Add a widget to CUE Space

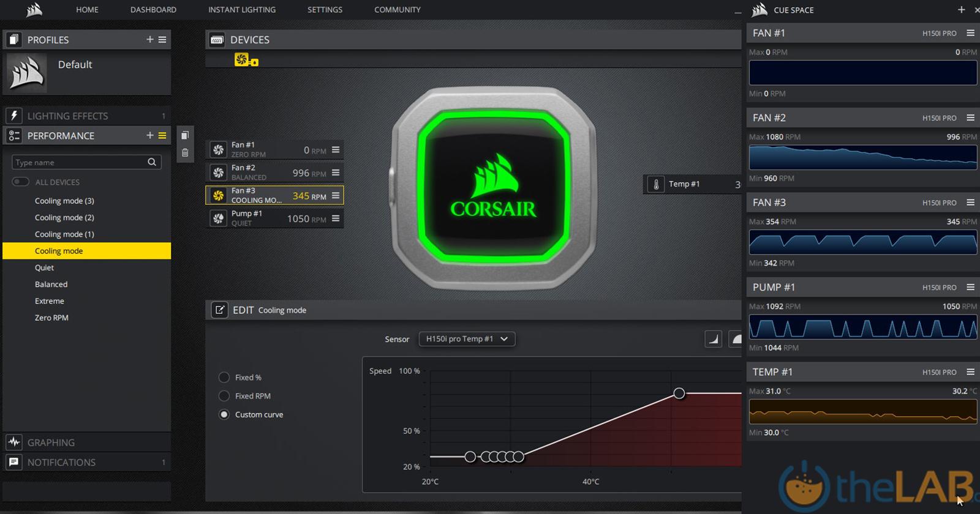point(961,10)
